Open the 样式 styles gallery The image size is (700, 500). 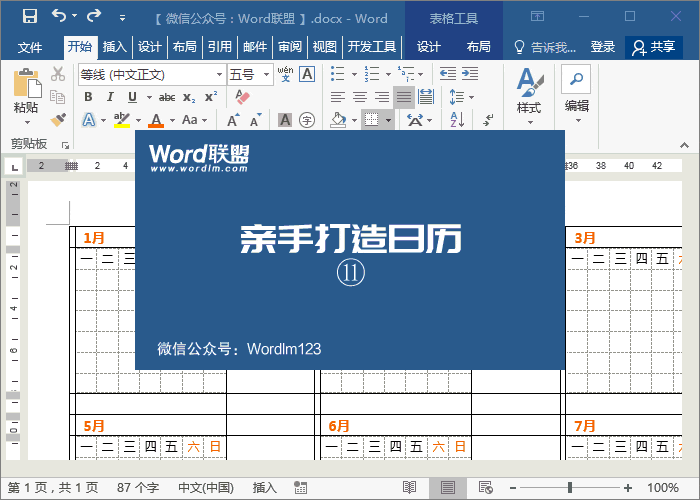(x=529, y=96)
